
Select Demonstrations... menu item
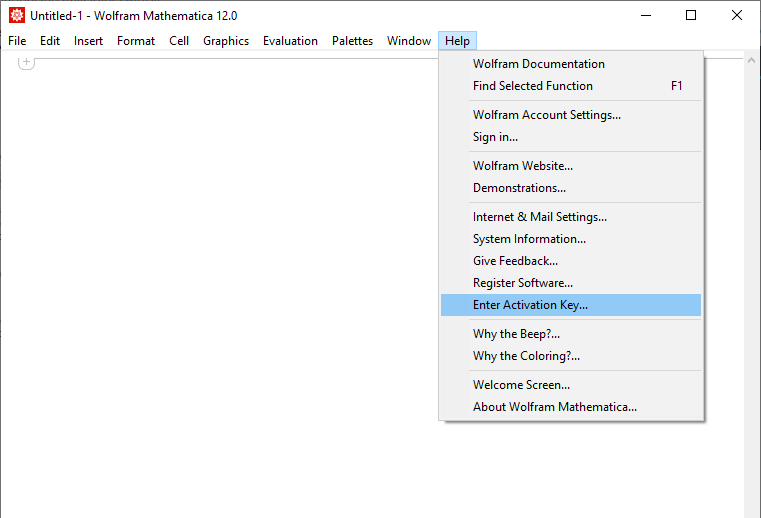[571, 188]
